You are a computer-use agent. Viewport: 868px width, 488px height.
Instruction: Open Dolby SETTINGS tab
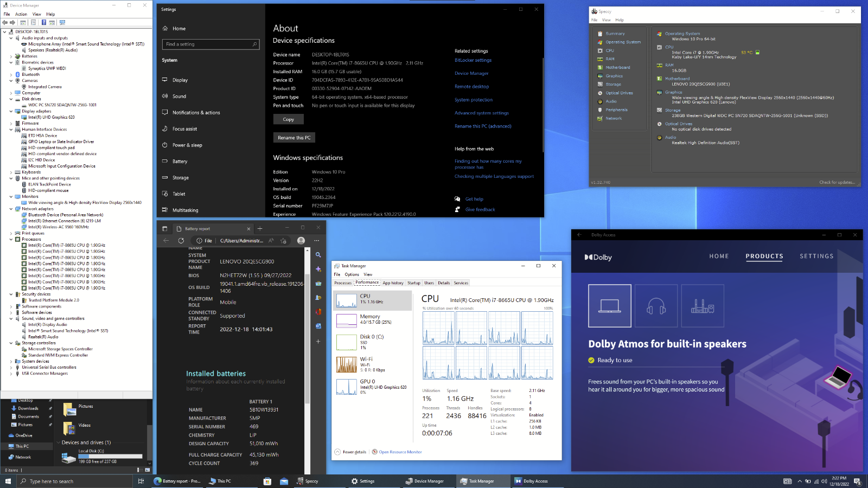point(816,256)
